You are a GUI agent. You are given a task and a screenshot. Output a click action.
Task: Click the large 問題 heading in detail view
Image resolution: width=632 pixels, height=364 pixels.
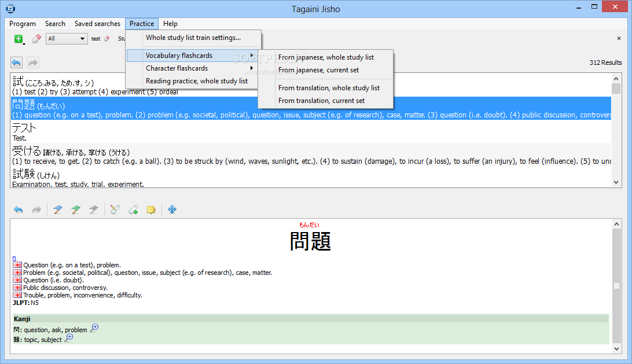[310, 241]
